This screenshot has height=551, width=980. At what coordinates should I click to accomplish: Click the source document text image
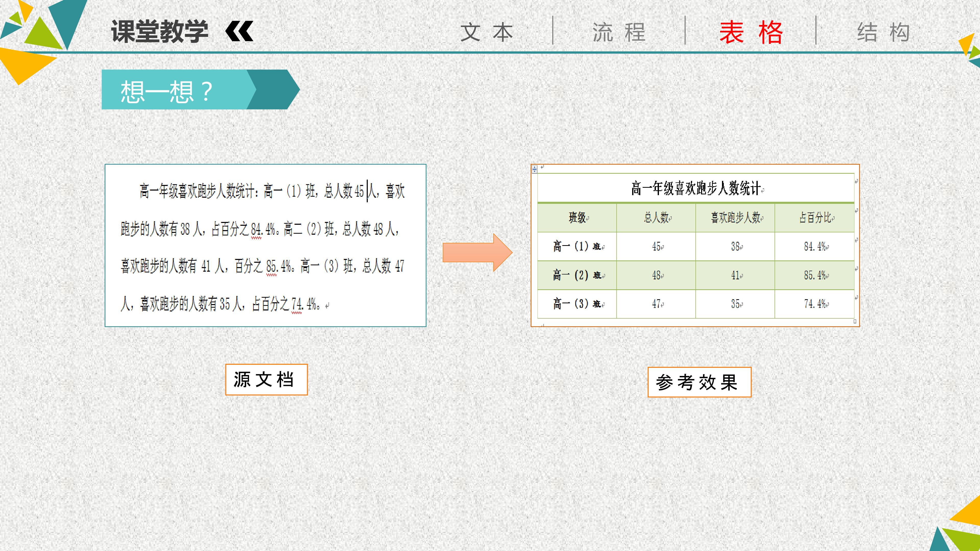point(265,245)
